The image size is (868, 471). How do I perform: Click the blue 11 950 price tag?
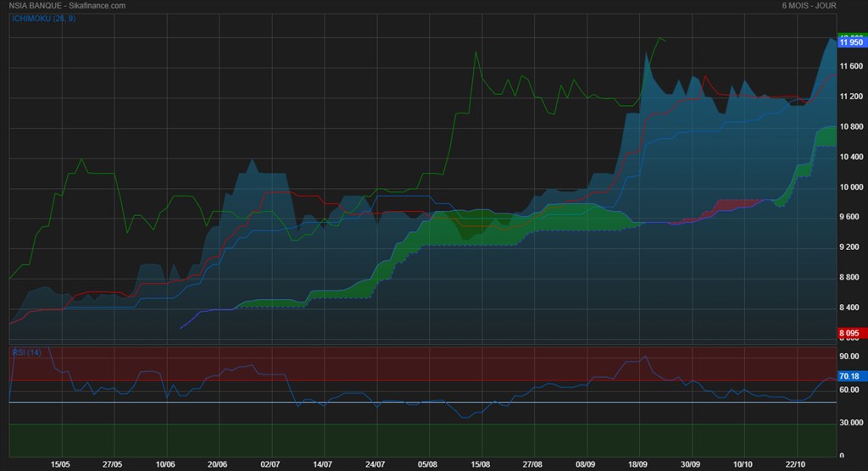point(850,42)
